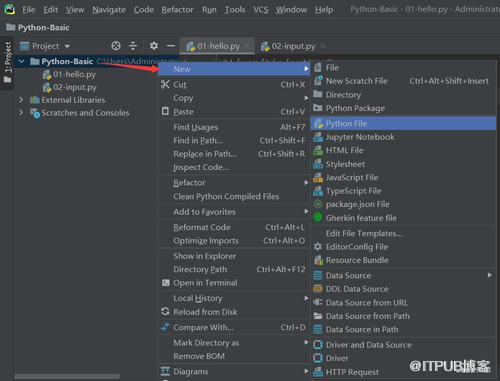Viewport: 500px width, 381px height.
Task: Choose Remove BOM in context menu
Action: (x=233, y=356)
